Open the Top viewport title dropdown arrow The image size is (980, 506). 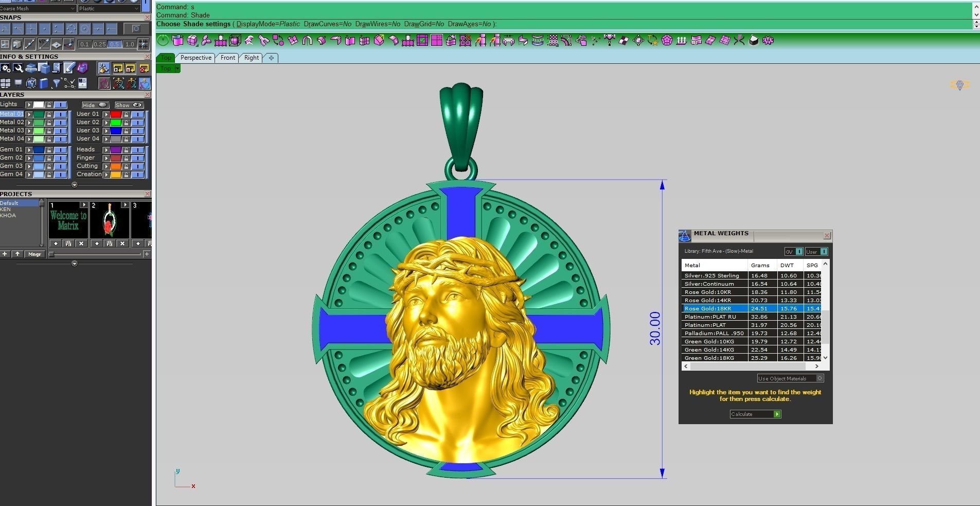[177, 68]
